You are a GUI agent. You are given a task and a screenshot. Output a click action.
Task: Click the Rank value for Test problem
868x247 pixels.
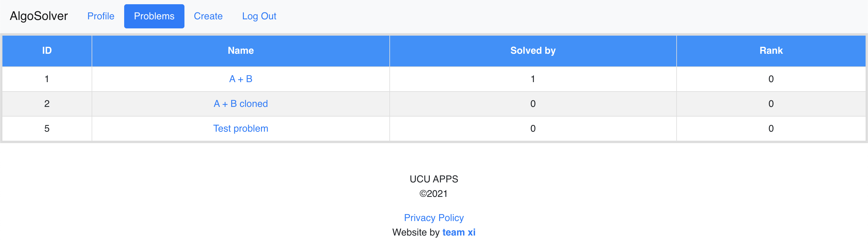(771, 129)
